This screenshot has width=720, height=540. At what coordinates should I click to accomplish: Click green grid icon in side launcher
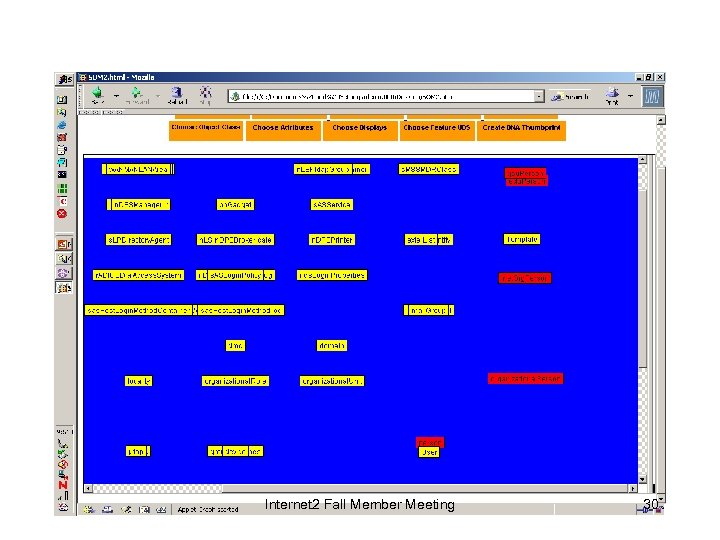click(x=62, y=188)
